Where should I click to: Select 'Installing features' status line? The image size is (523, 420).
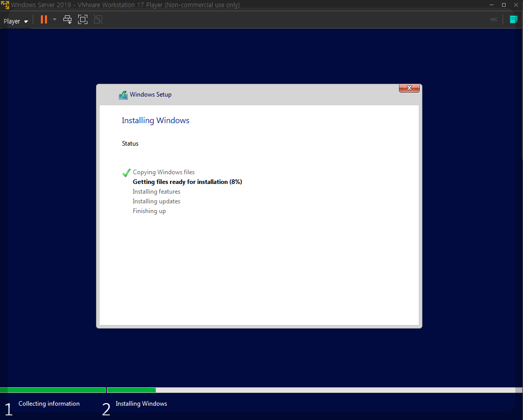click(x=156, y=192)
